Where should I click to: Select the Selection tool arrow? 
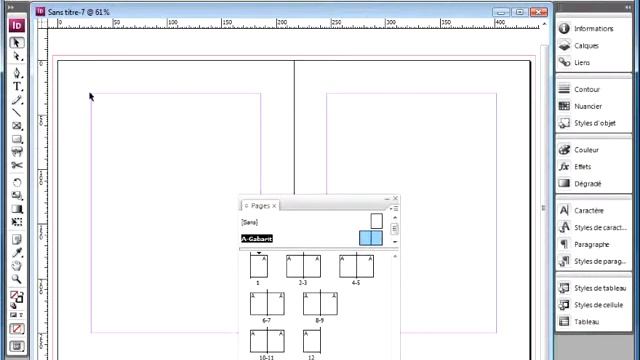click(16, 43)
